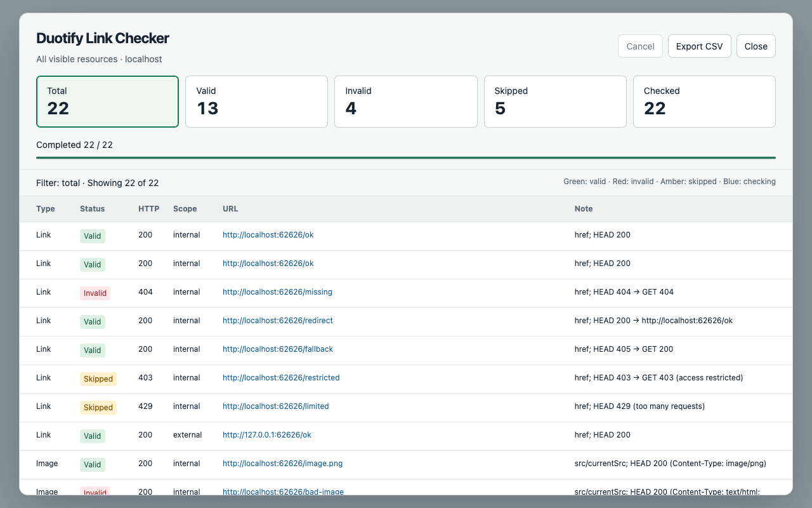Click the completed progress bar

point(406,157)
